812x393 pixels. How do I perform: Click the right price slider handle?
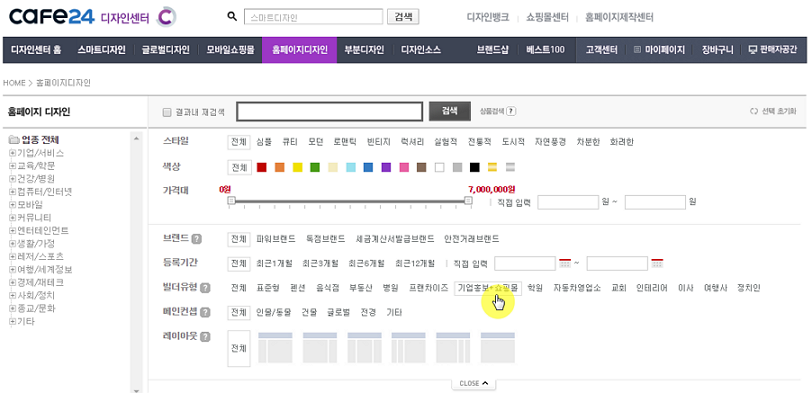468,200
